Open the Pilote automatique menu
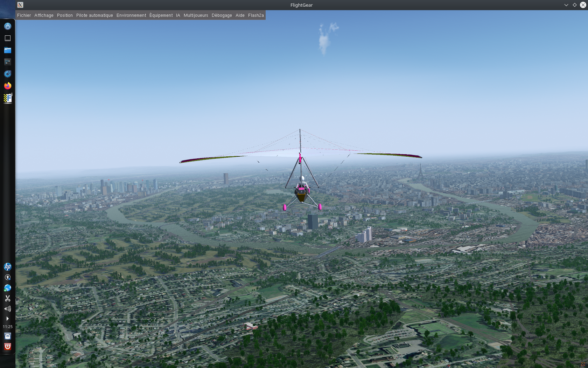The width and height of the screenshot is (588, 368). pos(94,15)
